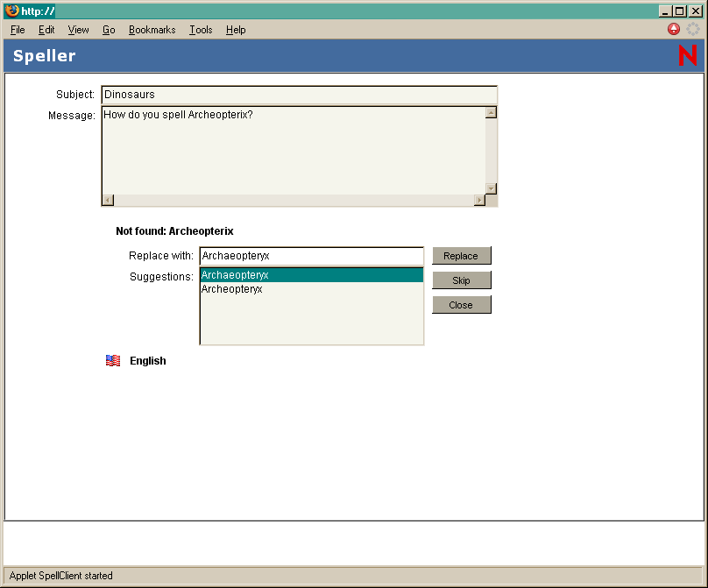This screenshot has height=588, width=708.
Task: Click message scrollbar down arrow
Action: tap(492, 188)
